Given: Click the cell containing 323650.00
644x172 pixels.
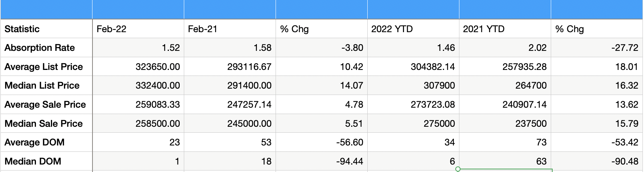Looking at the screenshot, I should (138, 67).
